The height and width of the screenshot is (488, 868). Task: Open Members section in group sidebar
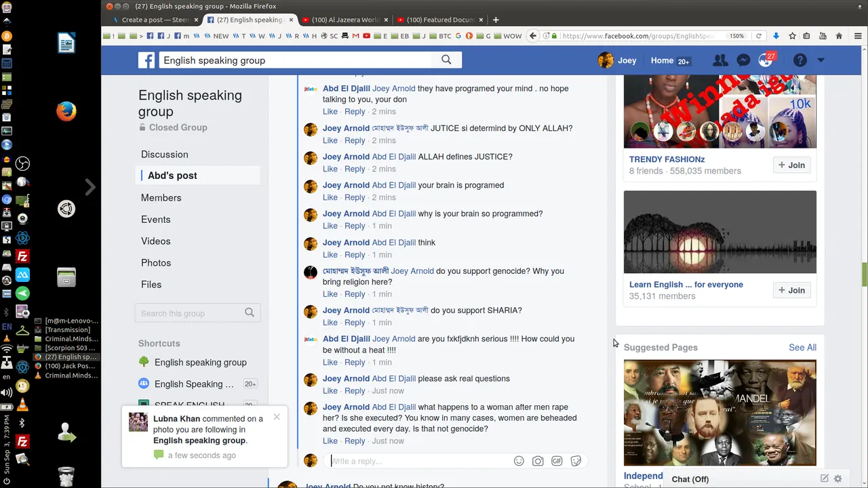tap(161, 197)
